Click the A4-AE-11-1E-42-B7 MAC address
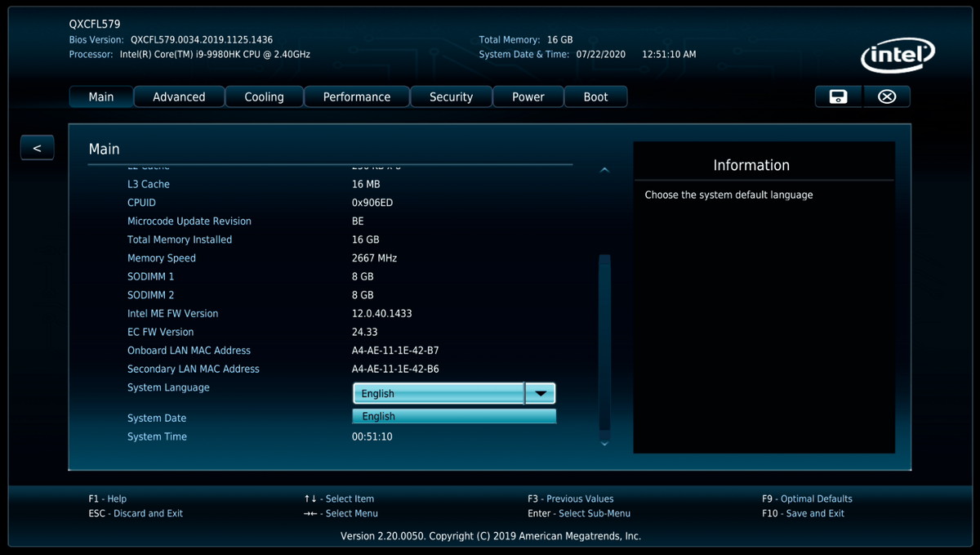The width and height of the screenshot is (980, 555). (x=395, y=351)
